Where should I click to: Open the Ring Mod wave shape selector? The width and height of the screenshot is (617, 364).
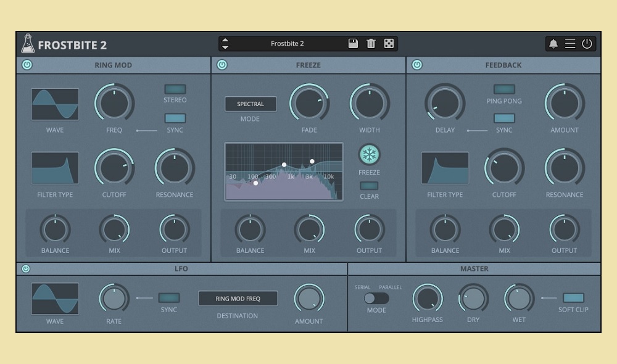pyautogui.click(x=55, y=104)
